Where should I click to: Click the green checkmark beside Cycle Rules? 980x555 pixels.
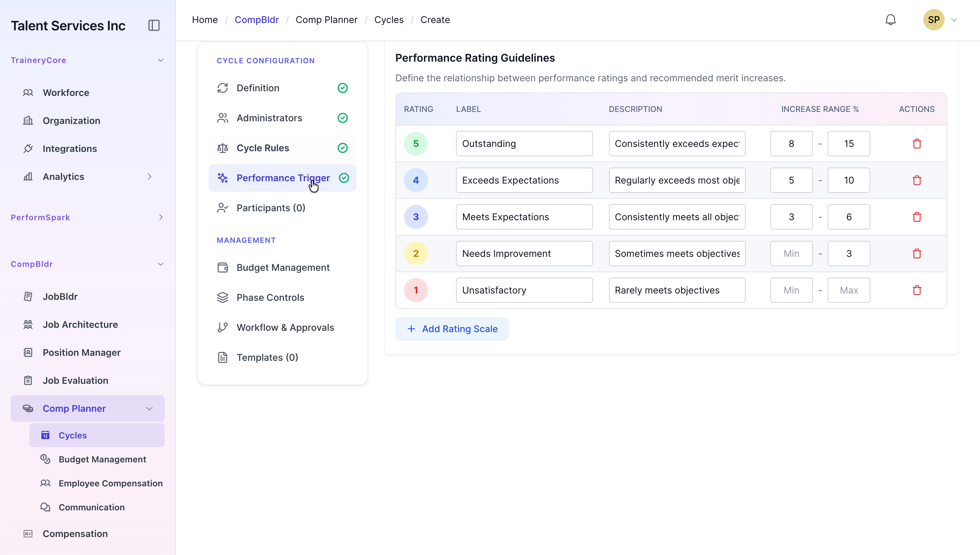coord(342,148)
